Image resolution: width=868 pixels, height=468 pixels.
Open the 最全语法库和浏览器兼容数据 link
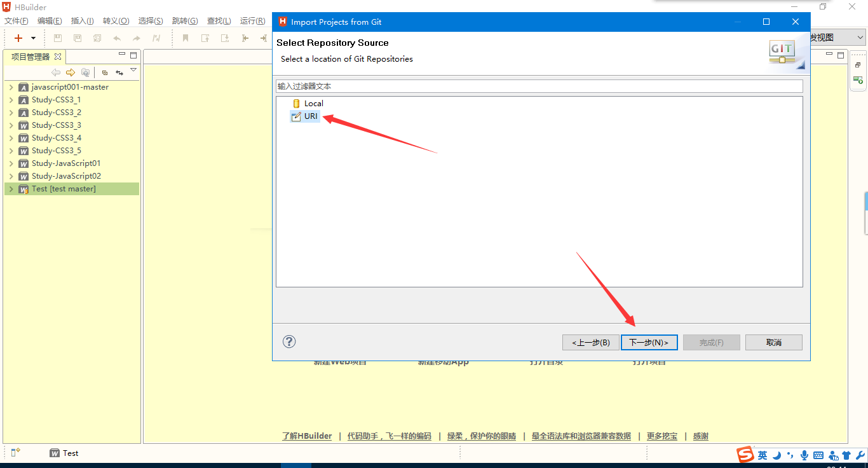coord(581,436)
